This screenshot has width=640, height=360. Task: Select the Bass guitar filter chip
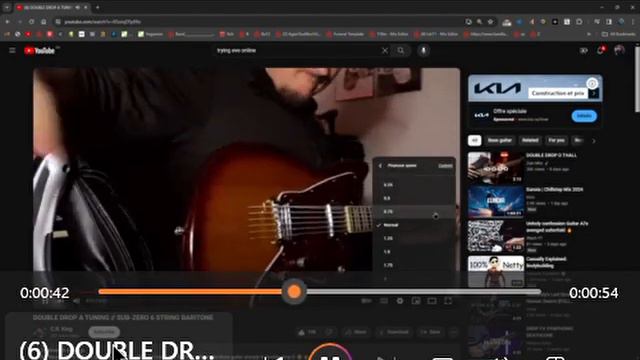(x=500, y=140)
